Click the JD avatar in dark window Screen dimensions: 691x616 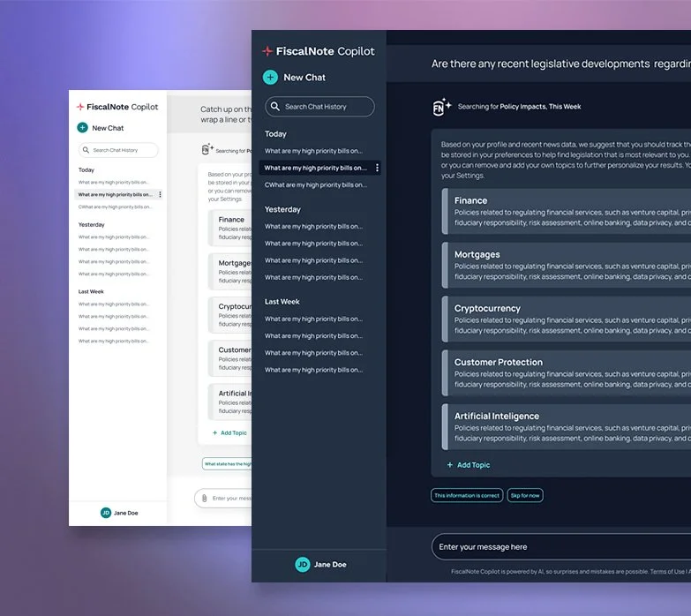pos(303,565)
